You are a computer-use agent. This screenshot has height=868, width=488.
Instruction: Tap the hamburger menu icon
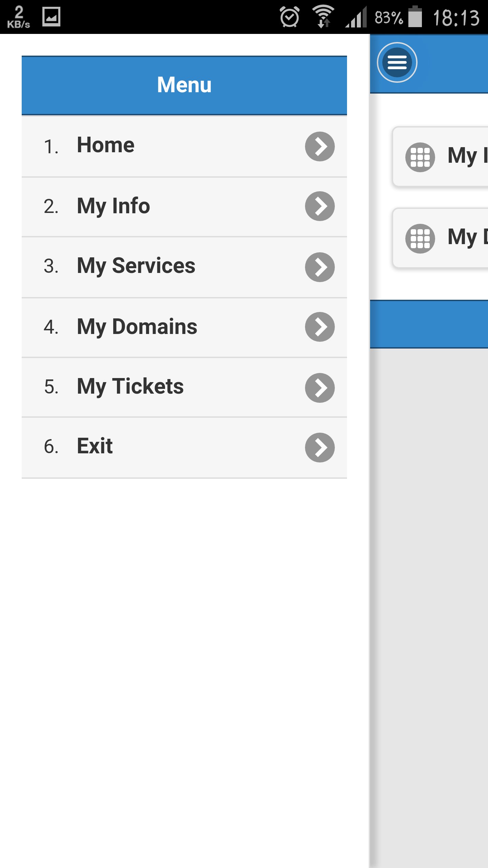click(397, 62)
